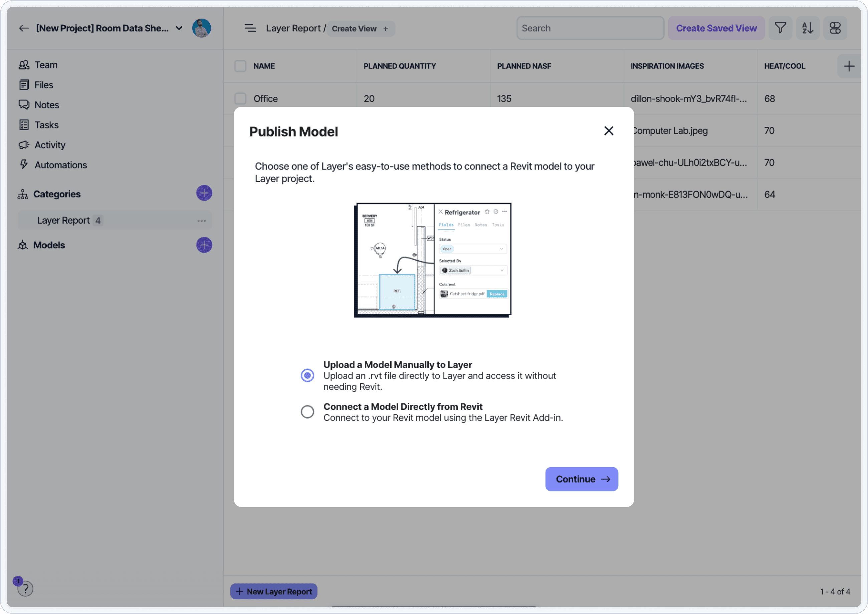This screenshot has height=614, width=868.
Task: Toggle the select-all checkbox in header
Action: pyautogui.click(x=240, y=66)
